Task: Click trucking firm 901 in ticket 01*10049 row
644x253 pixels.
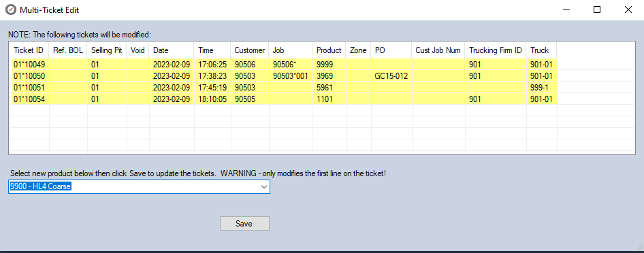Action: [x=496, y=65]
